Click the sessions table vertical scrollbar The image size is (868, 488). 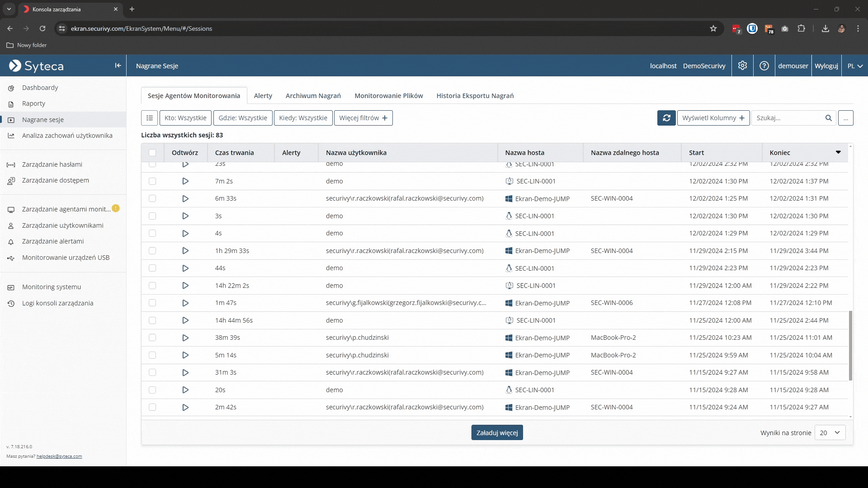pyautogui.click(x=850, y=345)
